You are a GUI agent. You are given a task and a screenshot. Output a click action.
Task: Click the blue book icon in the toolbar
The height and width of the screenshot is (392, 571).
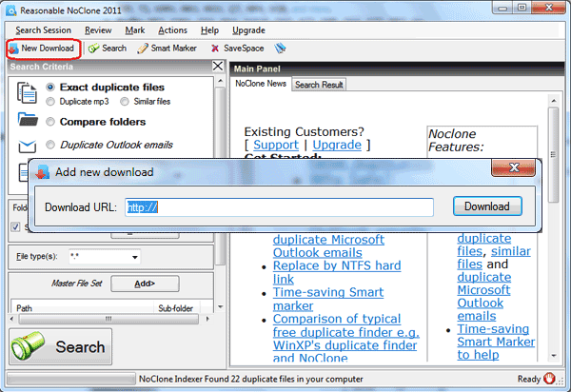click(x=280, y=49)
